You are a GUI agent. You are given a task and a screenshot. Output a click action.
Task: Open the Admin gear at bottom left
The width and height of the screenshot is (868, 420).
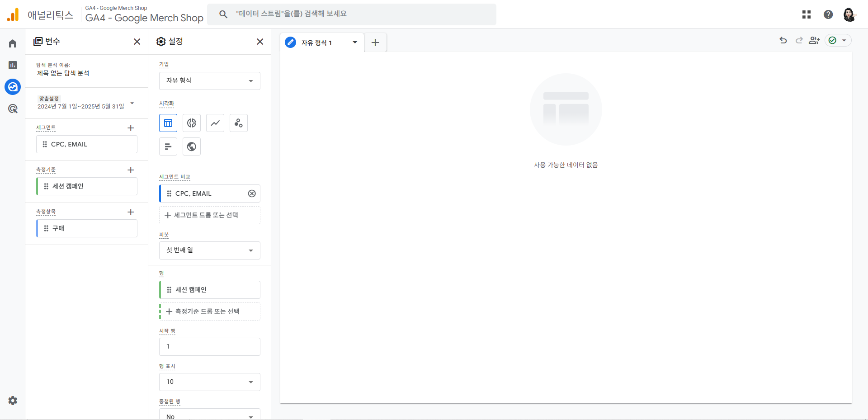click(13, 401)
